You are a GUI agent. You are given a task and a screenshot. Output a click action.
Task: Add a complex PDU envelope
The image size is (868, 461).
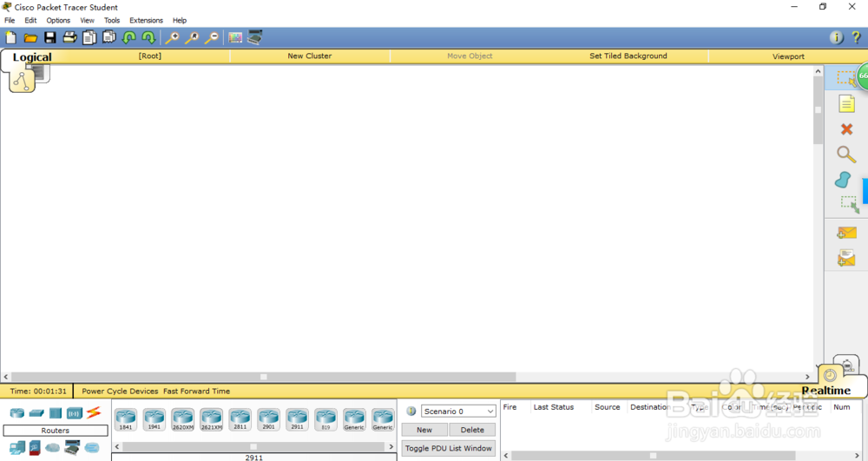coord(846,258)
